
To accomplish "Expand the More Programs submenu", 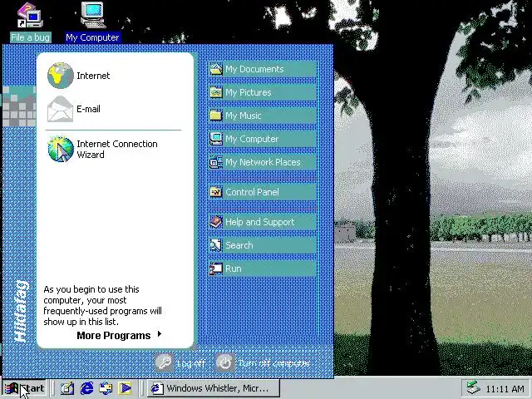I will click(119, 335).
